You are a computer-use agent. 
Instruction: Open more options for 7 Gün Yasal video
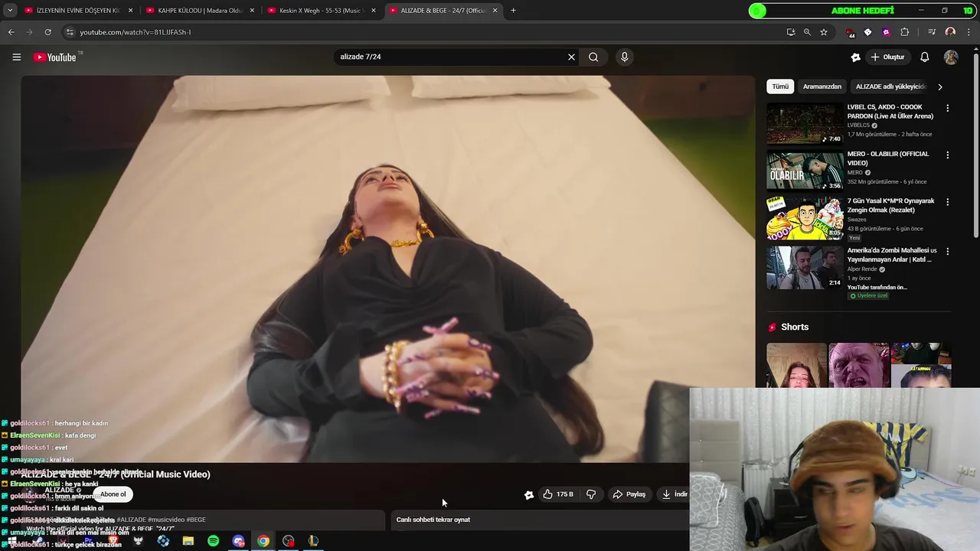947,202
